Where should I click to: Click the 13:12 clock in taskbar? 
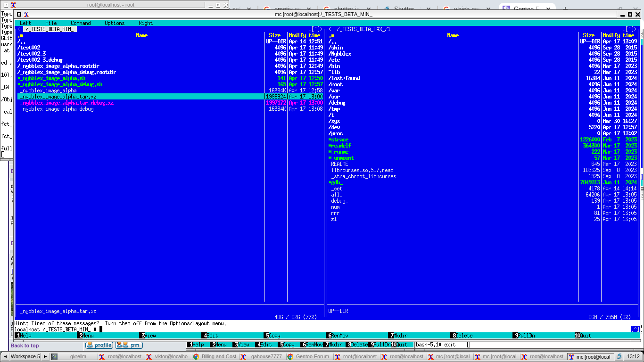[633, 357]
